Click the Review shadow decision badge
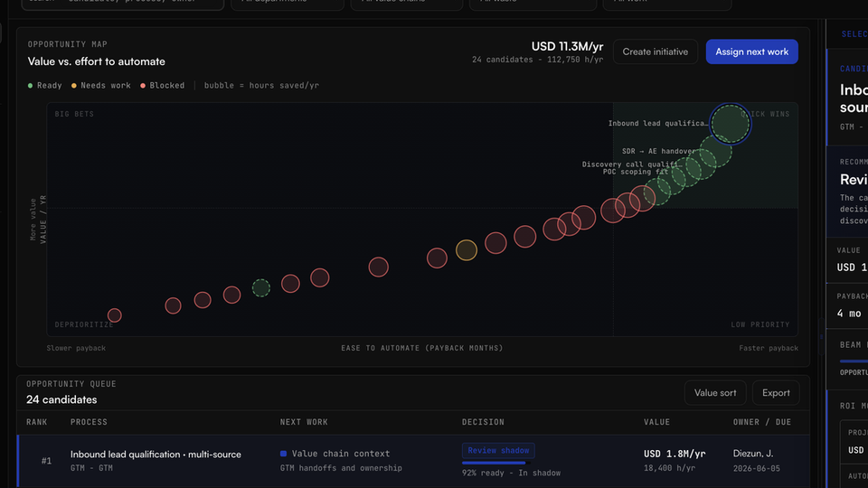 coord(498,450)
